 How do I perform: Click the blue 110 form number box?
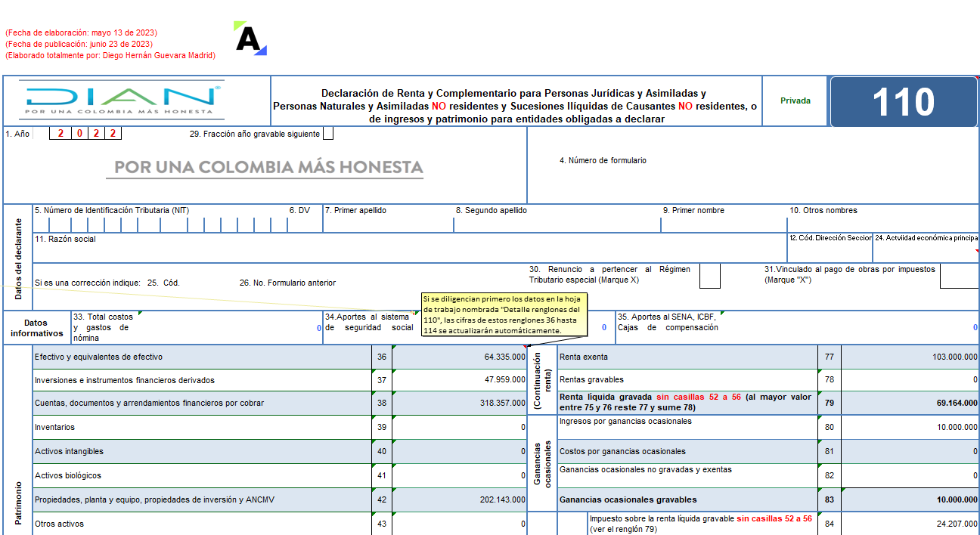tap(904, 101)
